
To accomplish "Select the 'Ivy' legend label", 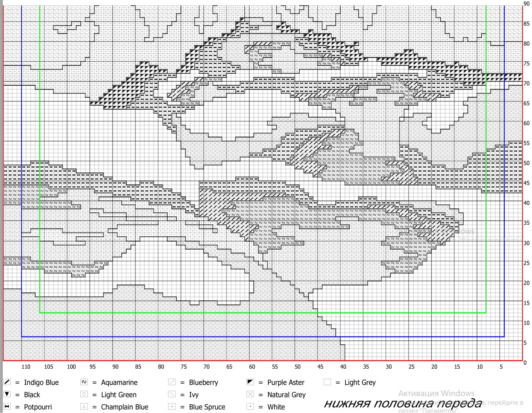I will point(194,395).
